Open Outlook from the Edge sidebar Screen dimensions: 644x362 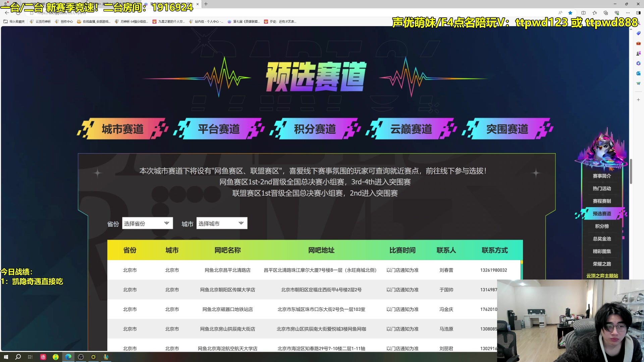click(638, 73)
